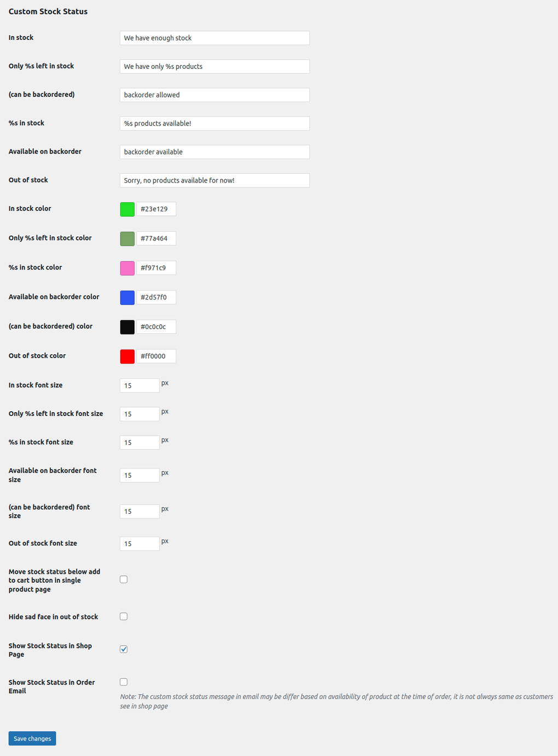
Task: Uncheck "Show Stock Status in Shop Page"
Action: coord(124,649)
